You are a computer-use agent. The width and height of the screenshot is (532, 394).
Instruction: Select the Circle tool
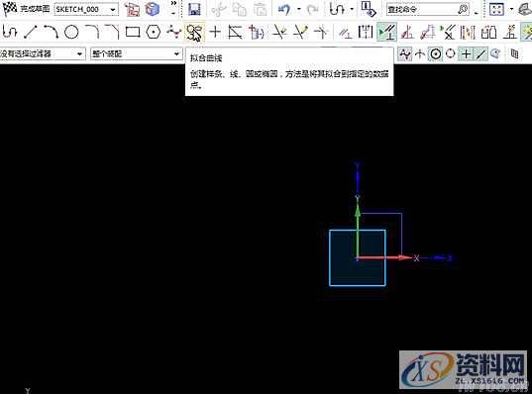click(71, 33)
